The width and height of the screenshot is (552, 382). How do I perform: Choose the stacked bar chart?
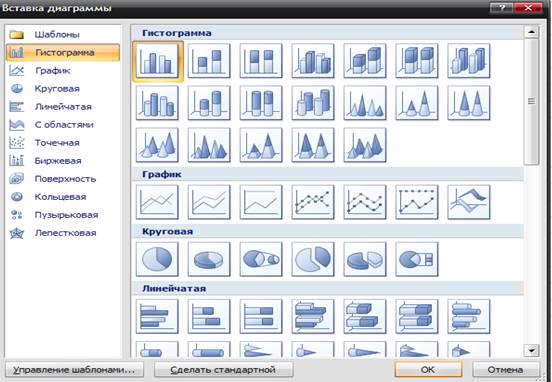point(209,316)
